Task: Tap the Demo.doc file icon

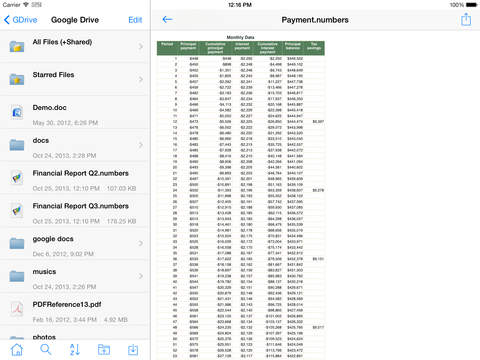Action: coord(17,112)
